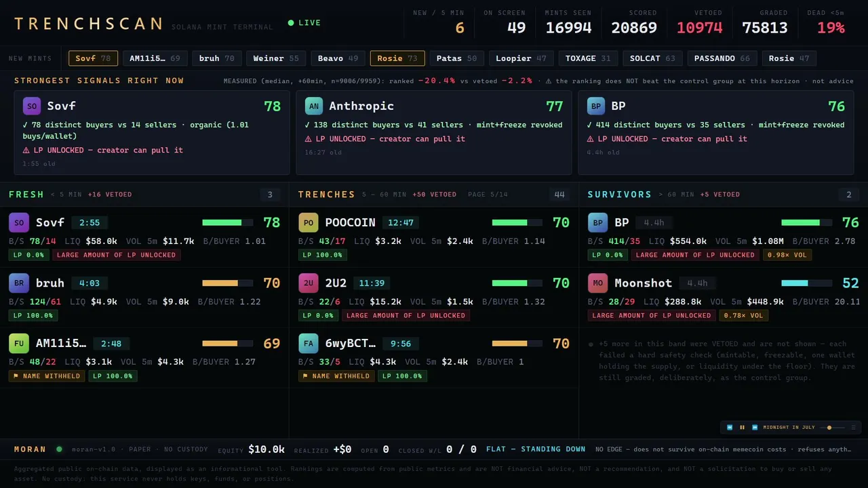Select the Patas 50 mint chip

tap(457, 58)
